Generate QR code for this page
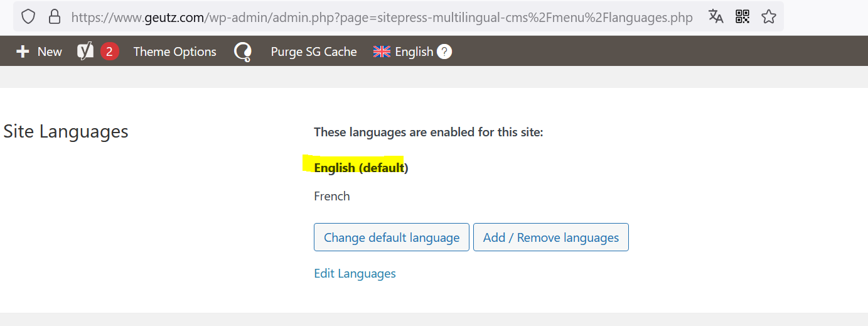The height and width of the screenshot is (326, 868). pyautogui.click(x=742, y=17)
